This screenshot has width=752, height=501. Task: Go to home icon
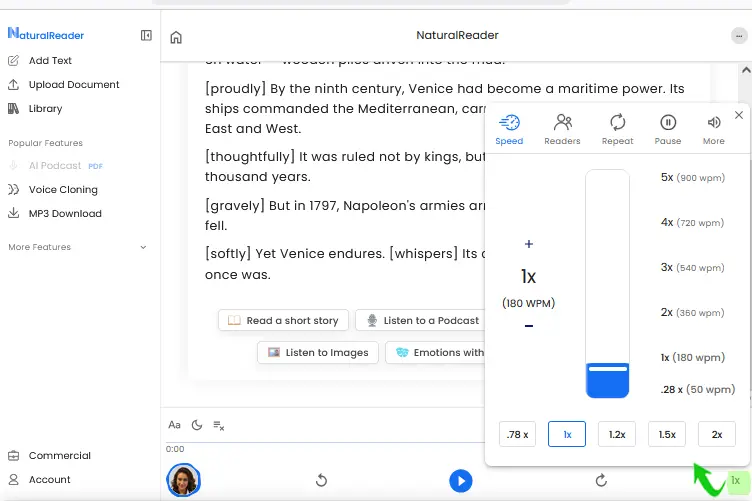pyautogui.click(x=176, y=37)
